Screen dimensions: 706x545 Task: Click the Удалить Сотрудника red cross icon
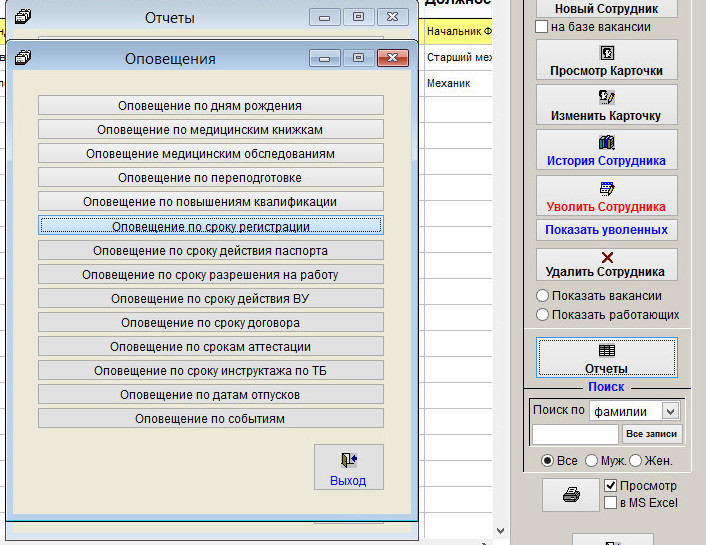click(x=606, y=257)
